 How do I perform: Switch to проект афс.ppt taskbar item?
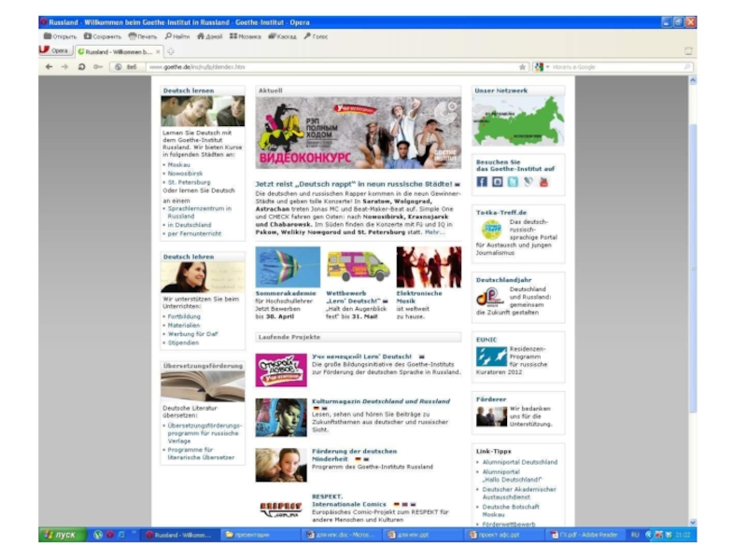tap(504, 535)
